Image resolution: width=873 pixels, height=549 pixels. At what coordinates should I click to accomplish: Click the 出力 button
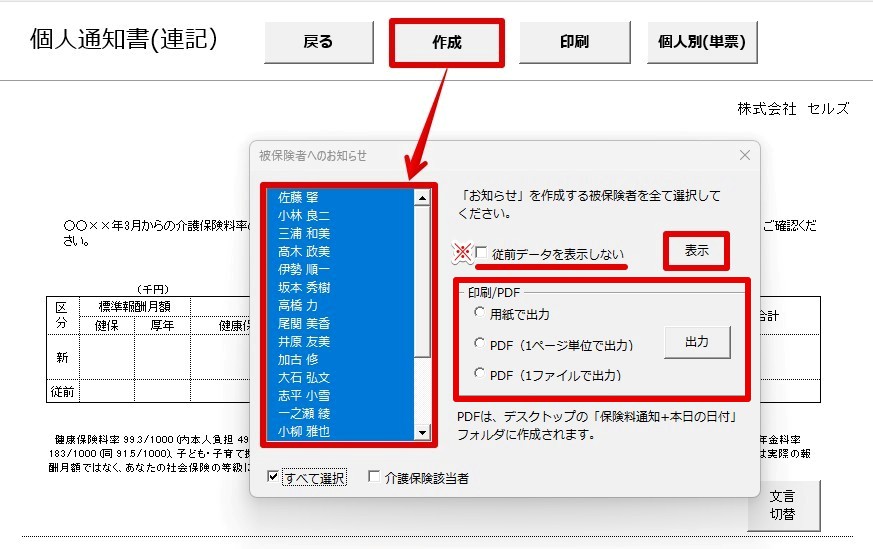click(x=697, y=342)
